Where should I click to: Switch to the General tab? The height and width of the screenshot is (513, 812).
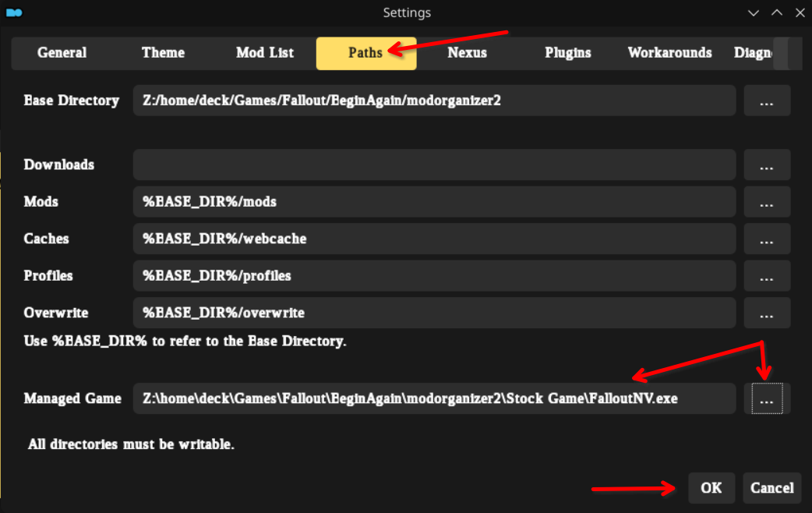click(x=62, y=53)
